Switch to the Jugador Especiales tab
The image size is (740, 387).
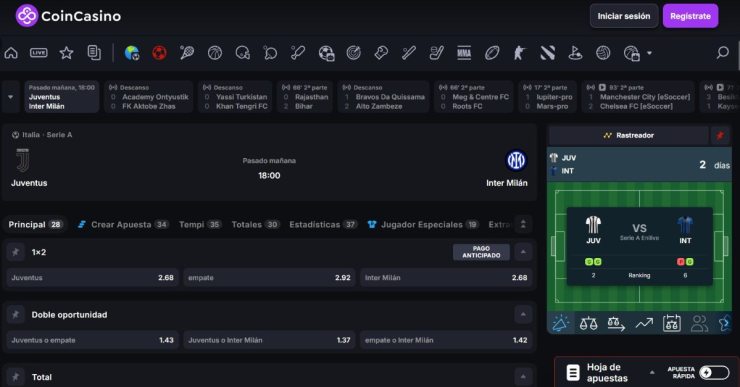423,225
